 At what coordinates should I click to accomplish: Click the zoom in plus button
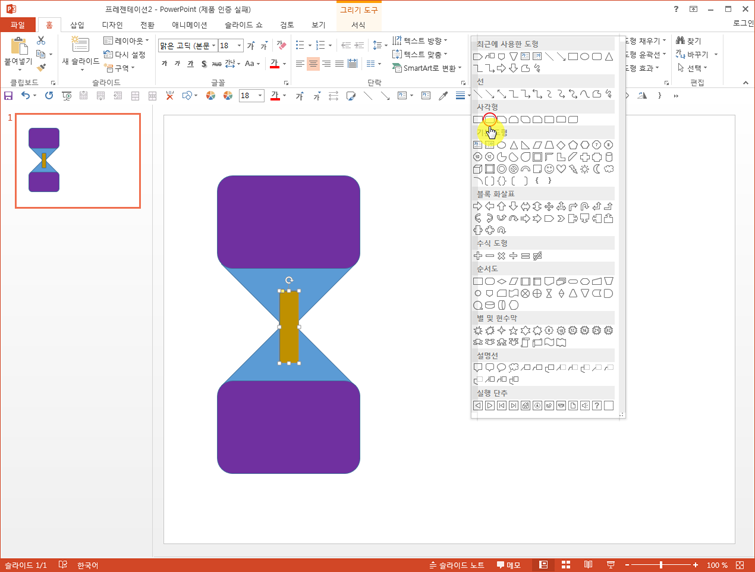pyautogui.click(x=695, y=565)
